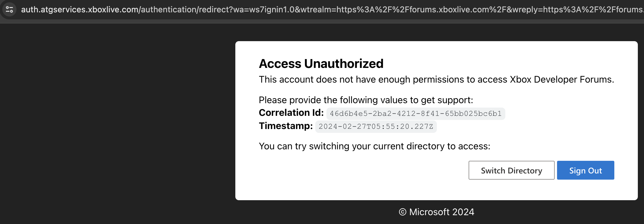Click the Access Unauthorized heading

coord(321,63)
